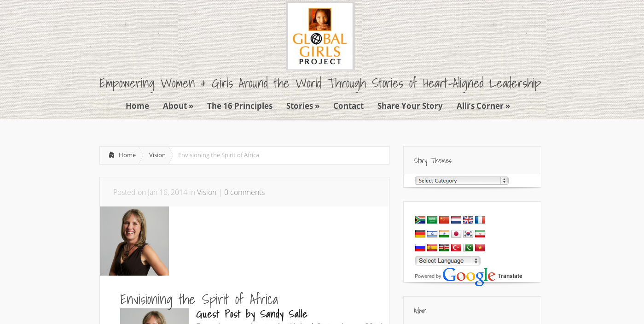Expand the Stories menu
The width and height of the screenshot is (644, 324).
pos(302,106)
